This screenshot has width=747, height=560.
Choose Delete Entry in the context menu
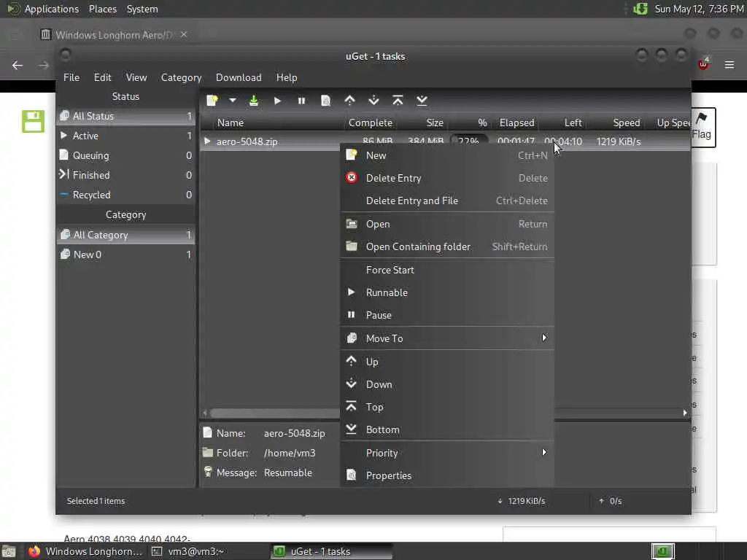tap(447, 178)
